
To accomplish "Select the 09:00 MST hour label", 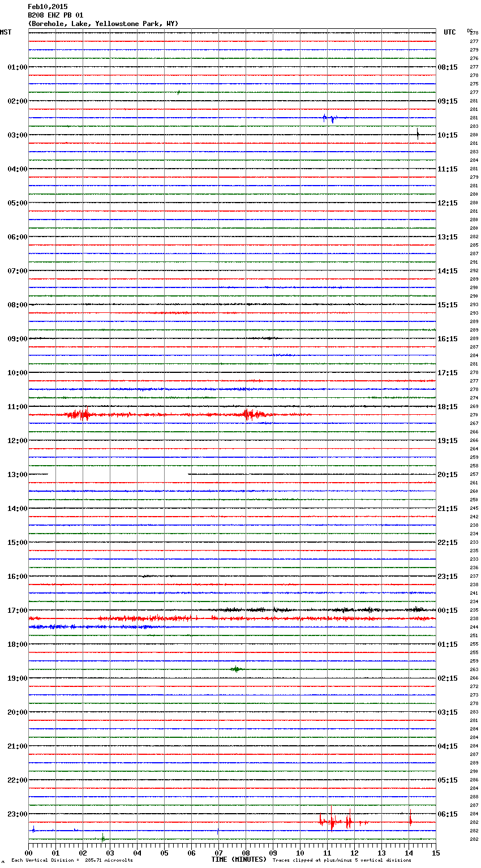I will click(x=17, y=338).
